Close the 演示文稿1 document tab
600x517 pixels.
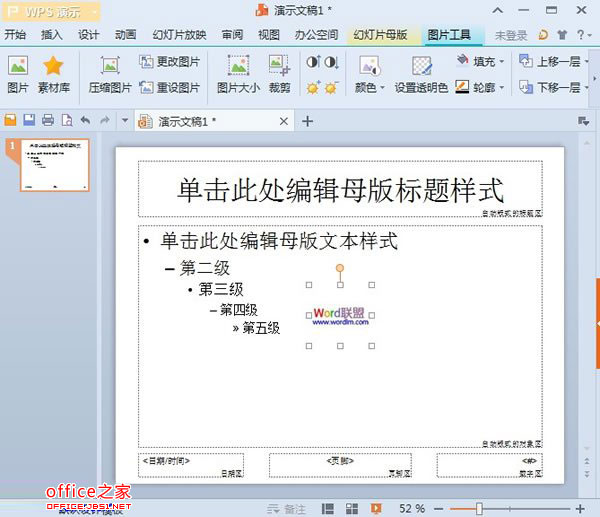pyautogui.click(x=284, y=121)
